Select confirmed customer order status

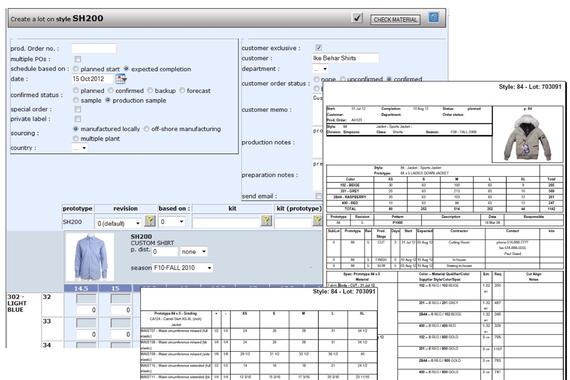(x=389, y=79)
